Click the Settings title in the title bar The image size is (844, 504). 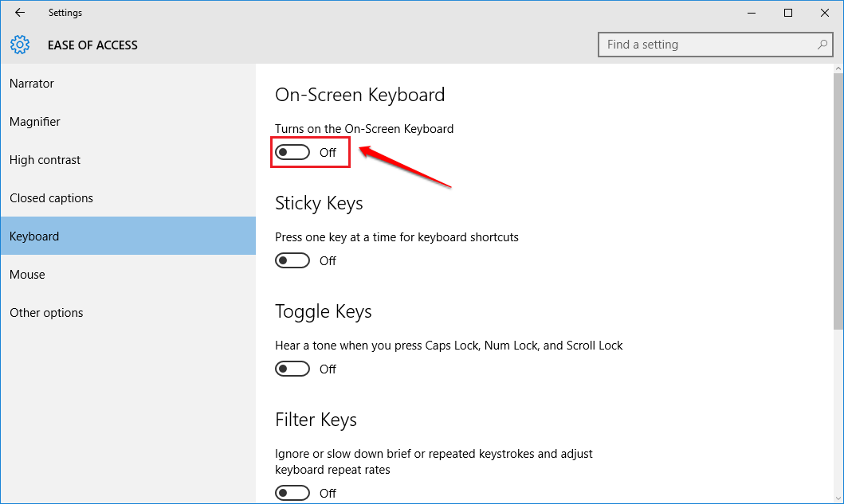coord(65,12)
